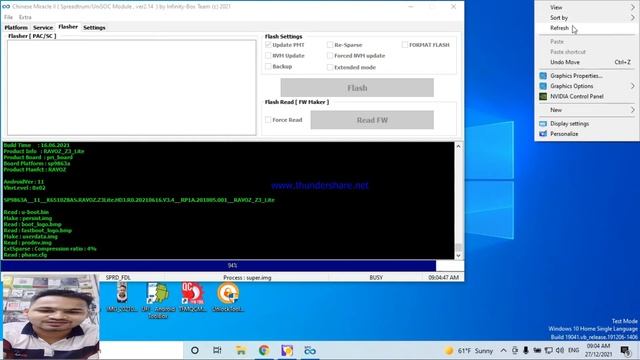Click the battery tray icon
Image resolution: width=640 pixels, height=360 pixels.
click(537, 351)
